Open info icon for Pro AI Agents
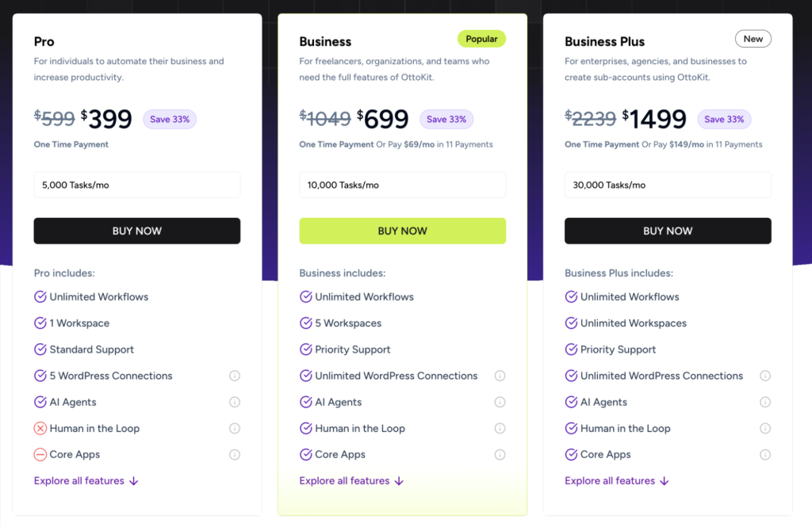 [235, 403]
